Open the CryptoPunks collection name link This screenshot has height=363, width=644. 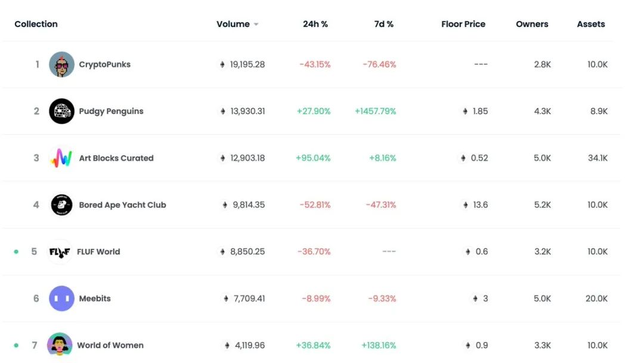coord(104,64)
